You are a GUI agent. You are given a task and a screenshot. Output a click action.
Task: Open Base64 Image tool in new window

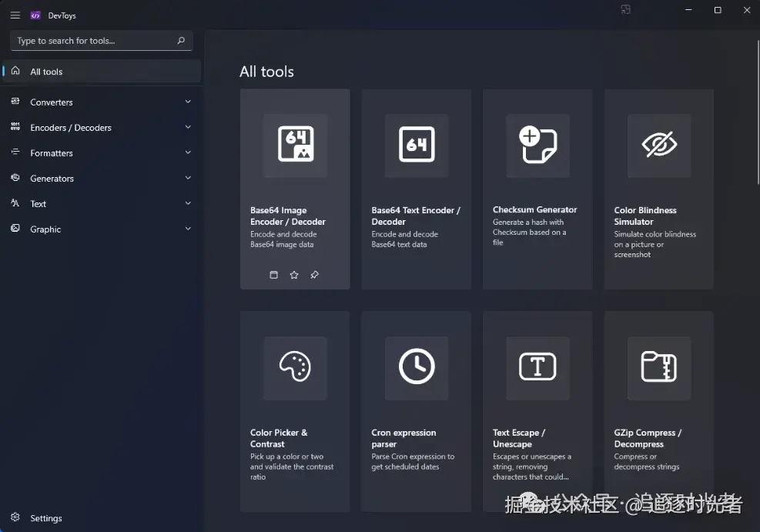[274, 275]
